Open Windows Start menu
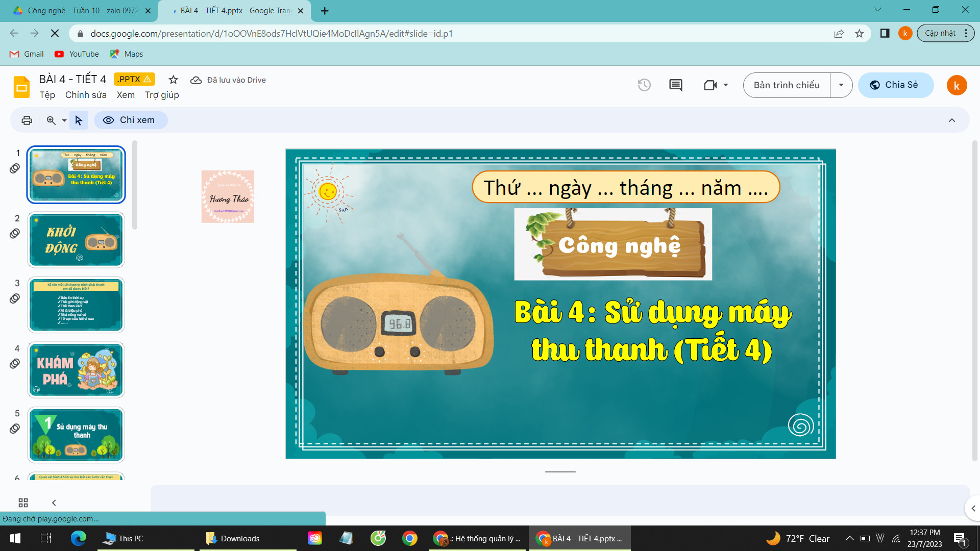This screenshot has width=980, height=551. click(x=15, y=538)
